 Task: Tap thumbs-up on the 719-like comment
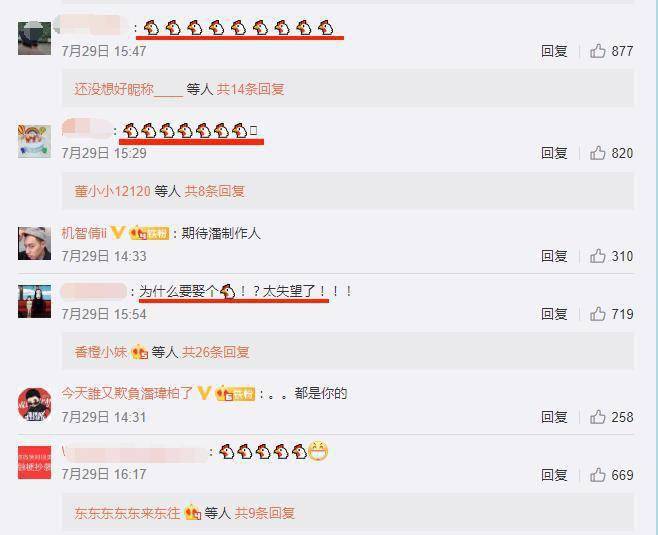coord(598,314)
